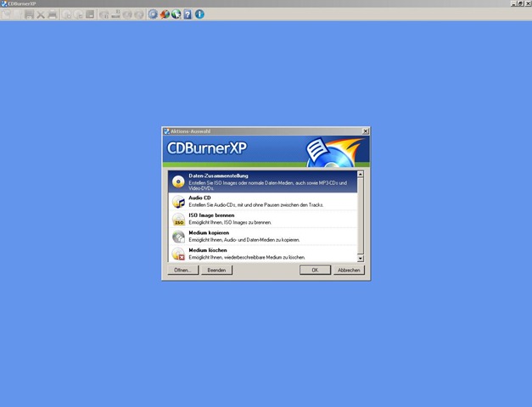Click the globe with cursor web icon
This screenshot has width=532, height=407.
tap(176, 14)
